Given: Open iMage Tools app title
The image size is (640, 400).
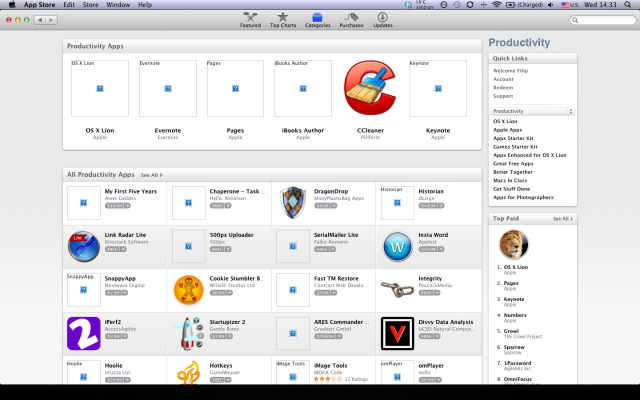Looking at the screenshot, I should click(330, 366).
